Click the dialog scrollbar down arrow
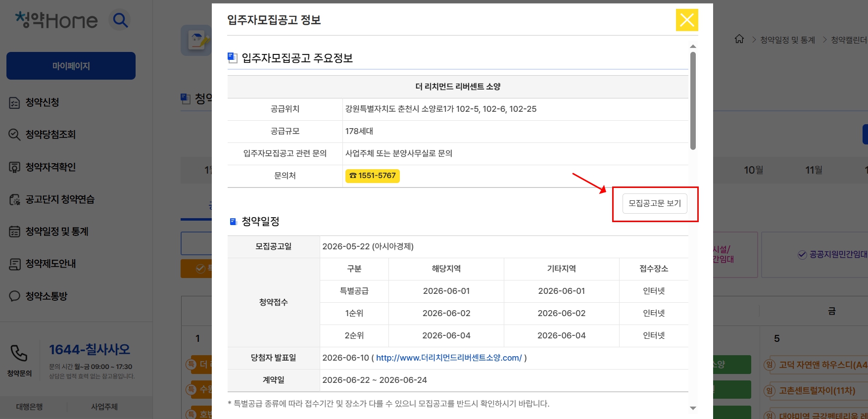The image size is (868, 419). [693, 408]
